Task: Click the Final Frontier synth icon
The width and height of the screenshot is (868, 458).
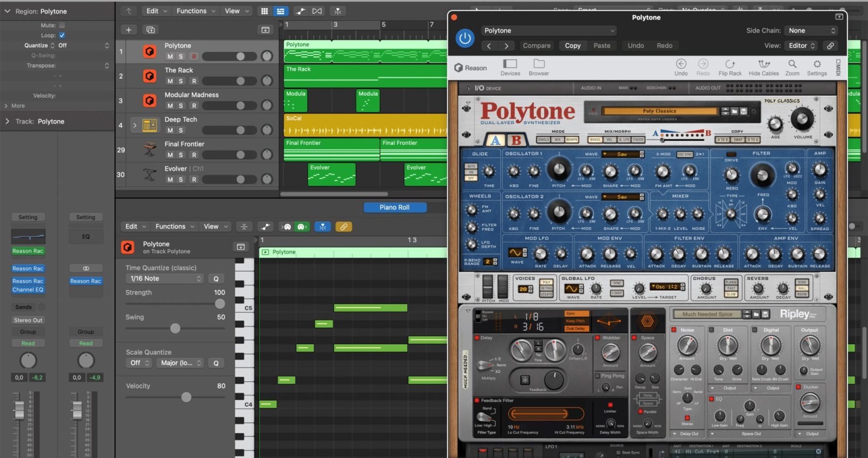Action: (x=150, y=150)
